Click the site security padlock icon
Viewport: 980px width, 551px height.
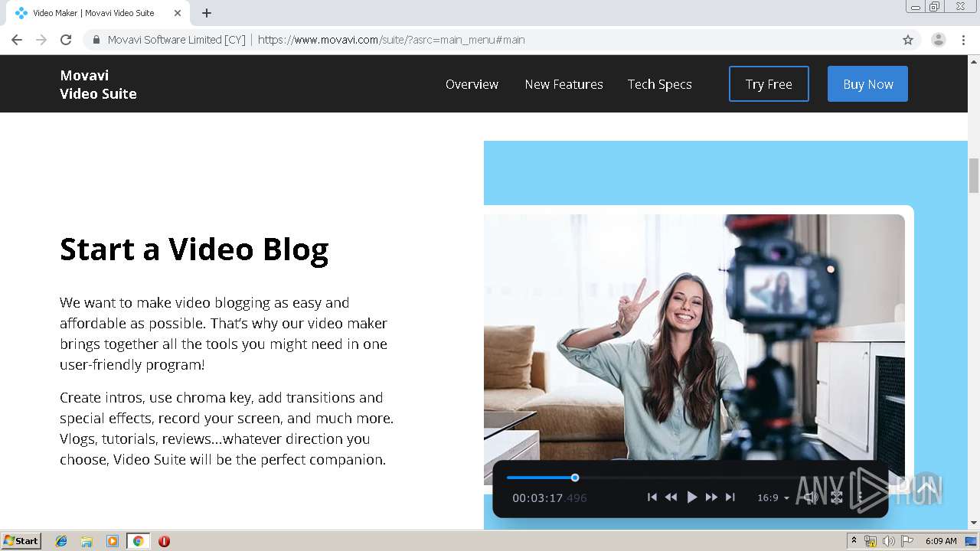[96, 40]
